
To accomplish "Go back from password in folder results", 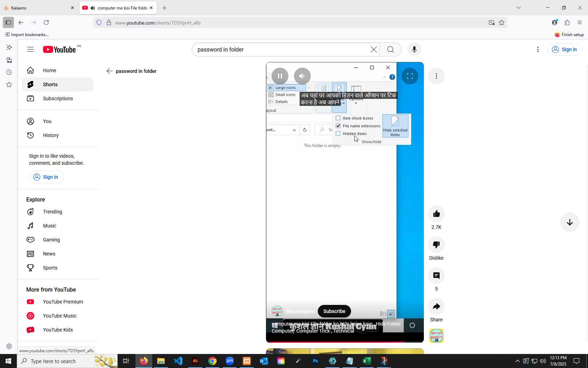I will 110,71.
